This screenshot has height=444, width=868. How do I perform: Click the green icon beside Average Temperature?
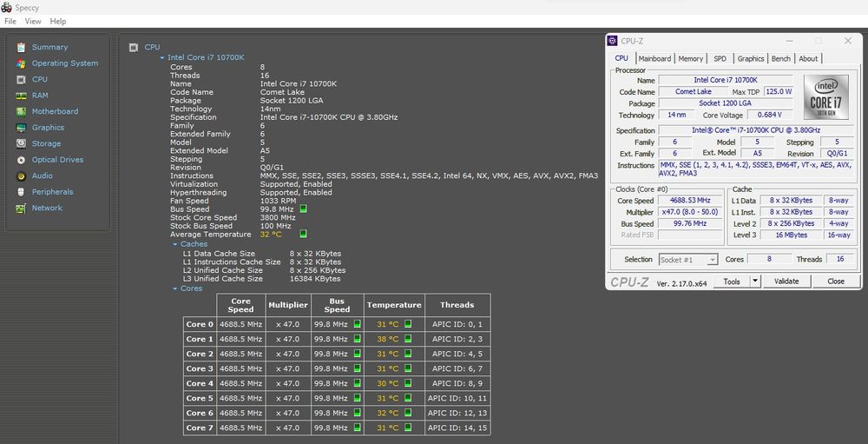(303, 234)
